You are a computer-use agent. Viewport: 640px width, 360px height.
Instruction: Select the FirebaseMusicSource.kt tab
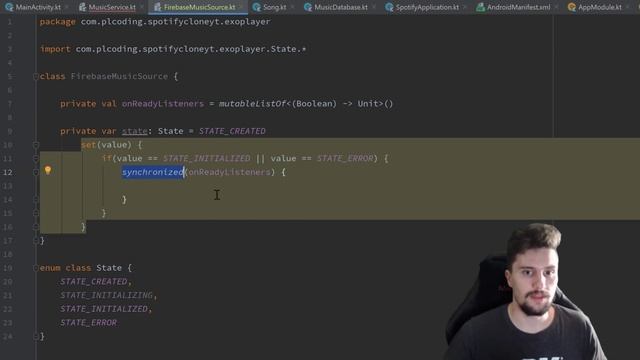(x=199, y=7)
